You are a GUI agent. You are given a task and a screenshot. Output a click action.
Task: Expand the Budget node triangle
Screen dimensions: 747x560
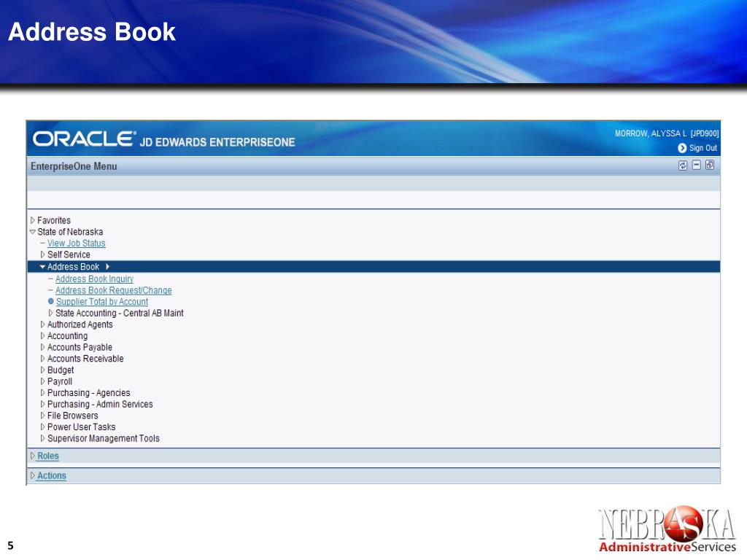click(42, 370)
